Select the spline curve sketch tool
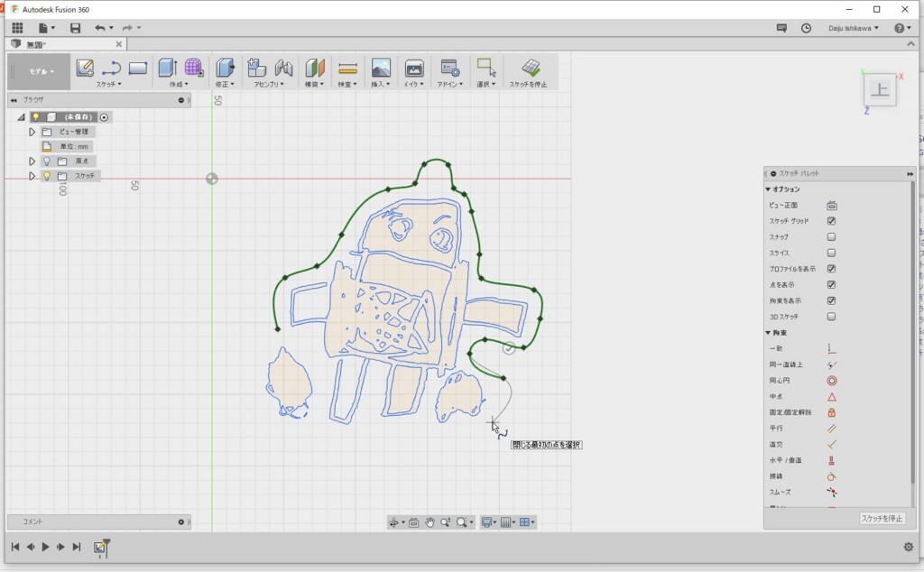The image size is (924, 572). (x=111, y=69)
